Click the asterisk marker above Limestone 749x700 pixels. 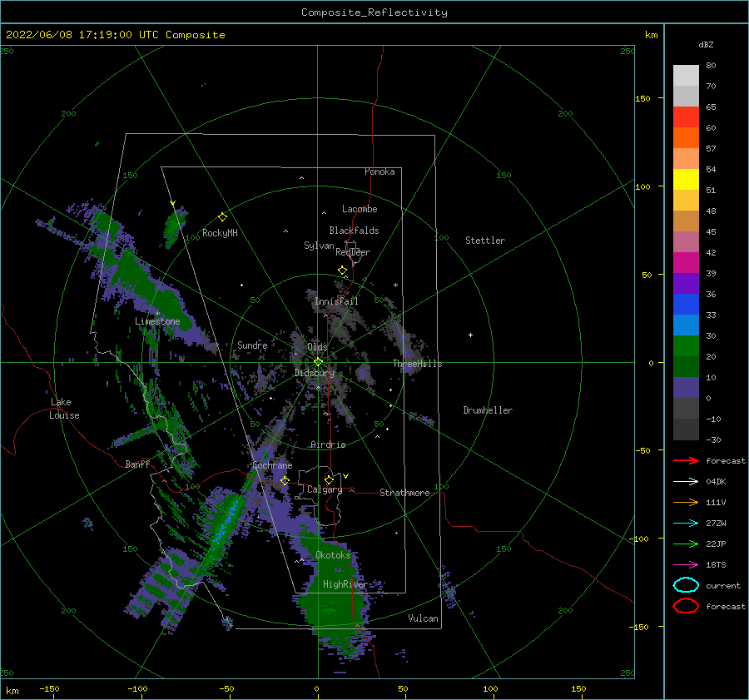[157, 314]
